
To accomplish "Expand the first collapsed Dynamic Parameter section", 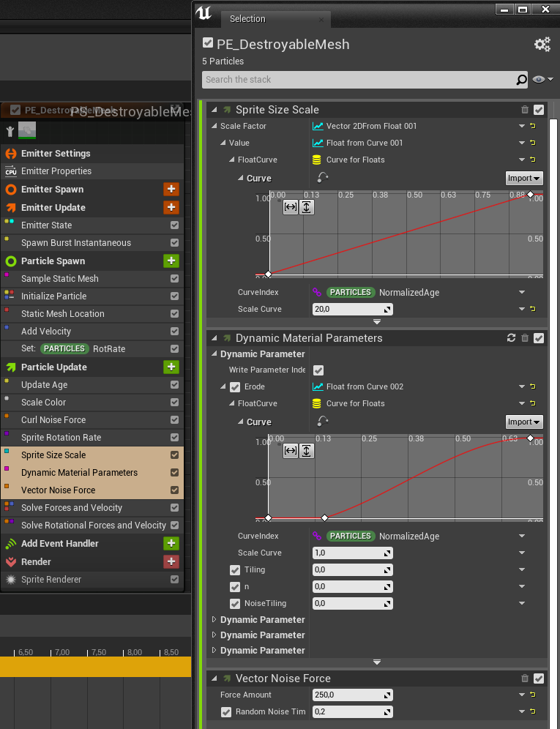I will pos(214,620).
